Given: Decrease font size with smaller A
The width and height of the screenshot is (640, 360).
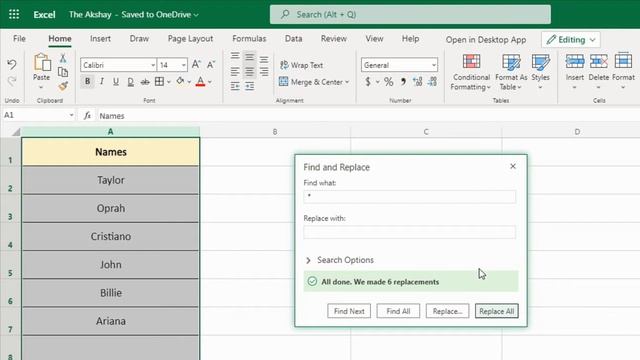Looking at the screenshot, I should [211, 64].
